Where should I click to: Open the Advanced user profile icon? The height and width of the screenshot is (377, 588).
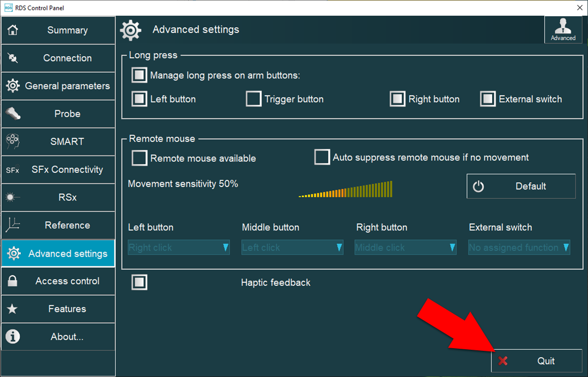click(563, 30)
